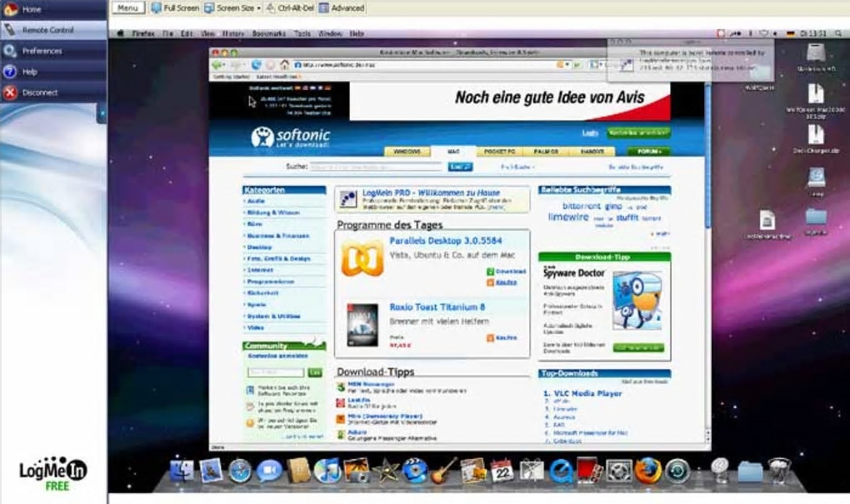Viewport: 850px width, 504px height.
Task: Select the POCKET PC tab
Action: 499,152
